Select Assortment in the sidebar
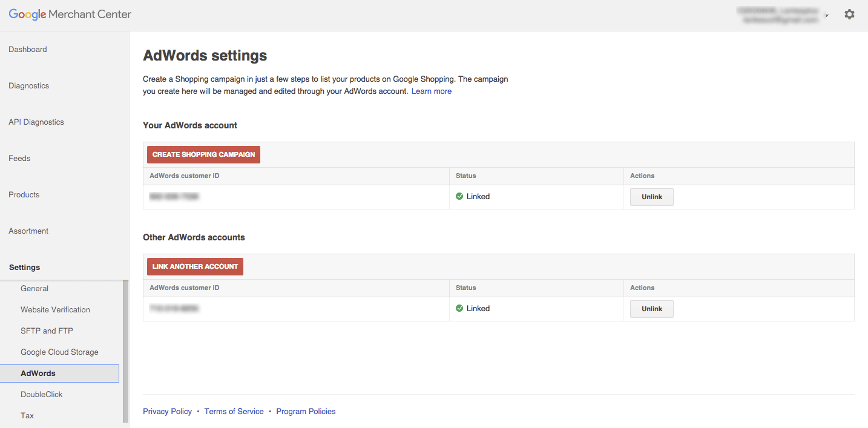The height and width of the screenshot is (428, 868). [28, 231]
